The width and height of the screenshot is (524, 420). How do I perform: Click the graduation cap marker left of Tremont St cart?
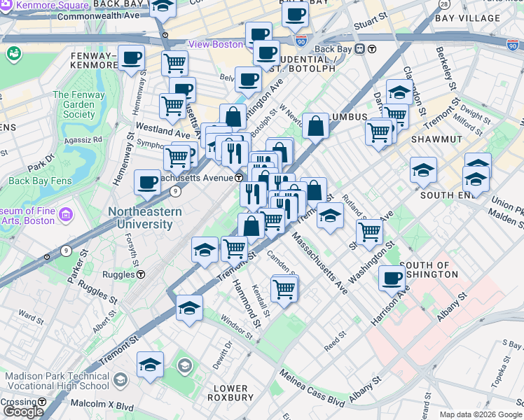coord(205,252)
